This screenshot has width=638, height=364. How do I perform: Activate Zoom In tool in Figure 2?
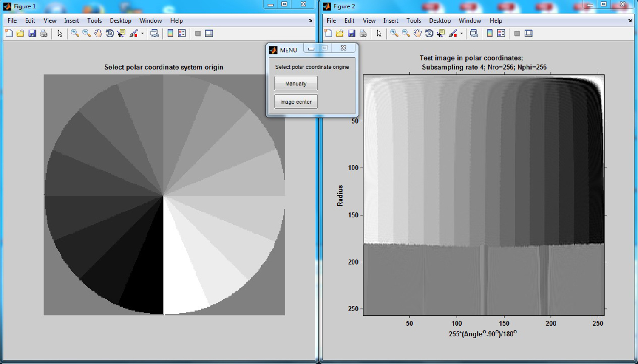click(x=394, y=34)
